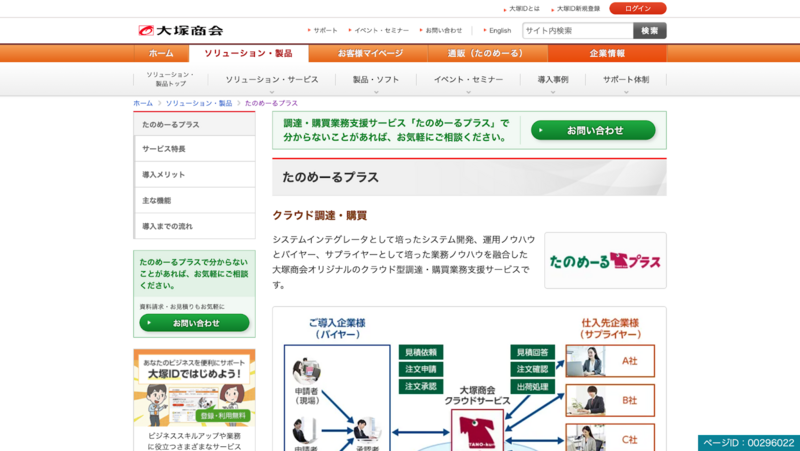Click the B社 supplier photo in the diagram
The height and width of the screenshot is (451, 800).
tap(585, 400)
